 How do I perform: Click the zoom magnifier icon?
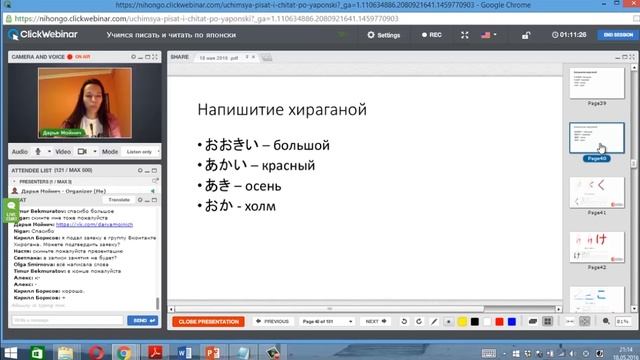click(x=606, y=322)
